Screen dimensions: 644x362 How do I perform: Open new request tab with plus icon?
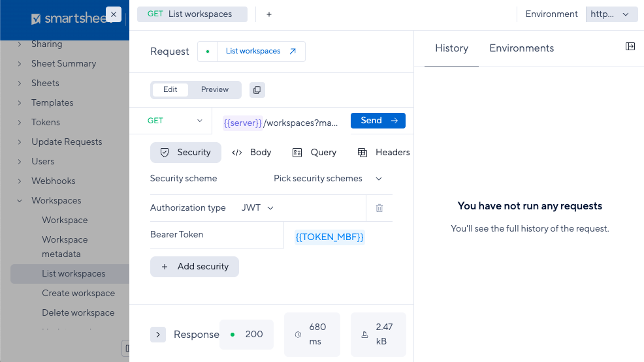coord(269,14)
